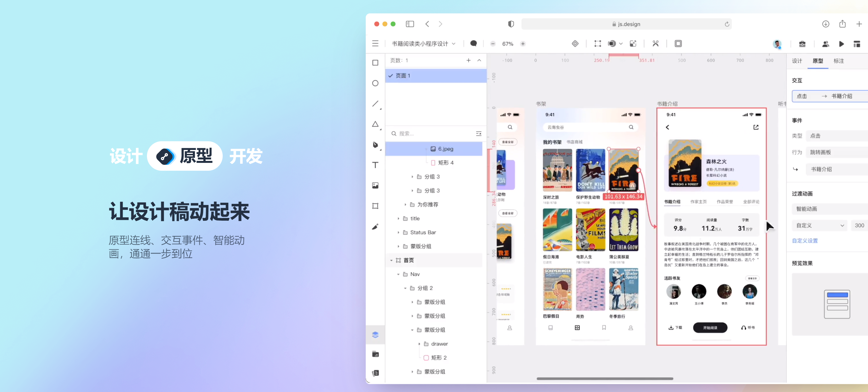Open the share collaborators icon
Viewport: 868px width, 392px height.
(x=825, y=44)
